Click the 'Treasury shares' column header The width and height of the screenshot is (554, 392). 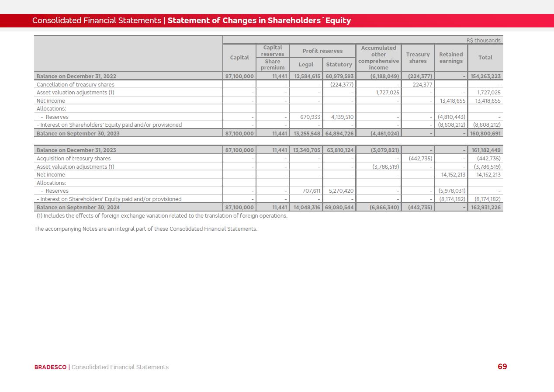tap(418, 58)
